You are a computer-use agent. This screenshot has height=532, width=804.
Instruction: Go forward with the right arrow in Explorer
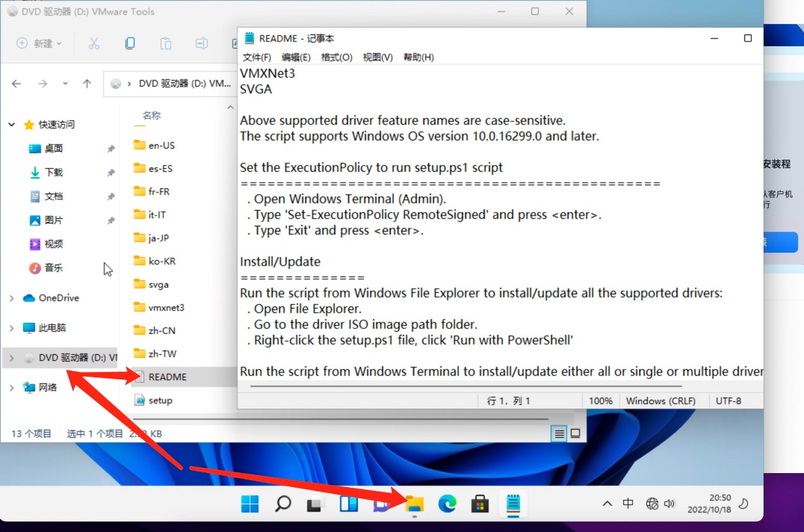[42, 84]
